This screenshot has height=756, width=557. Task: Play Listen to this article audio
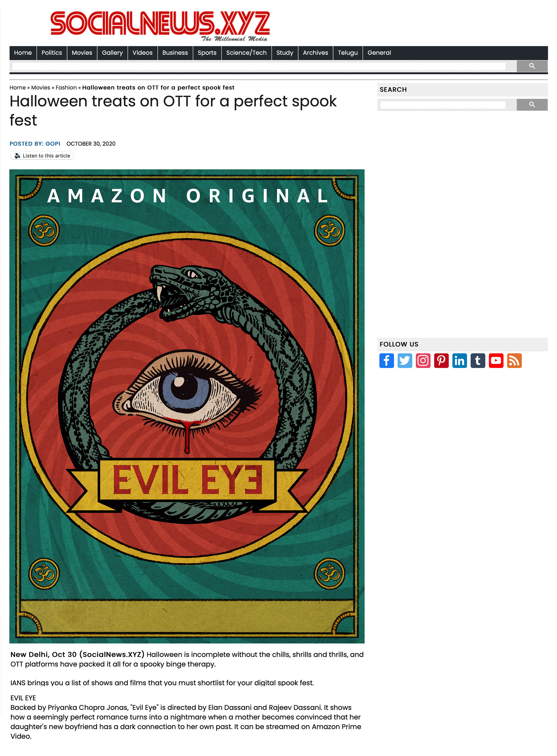[x=42, y=156]
